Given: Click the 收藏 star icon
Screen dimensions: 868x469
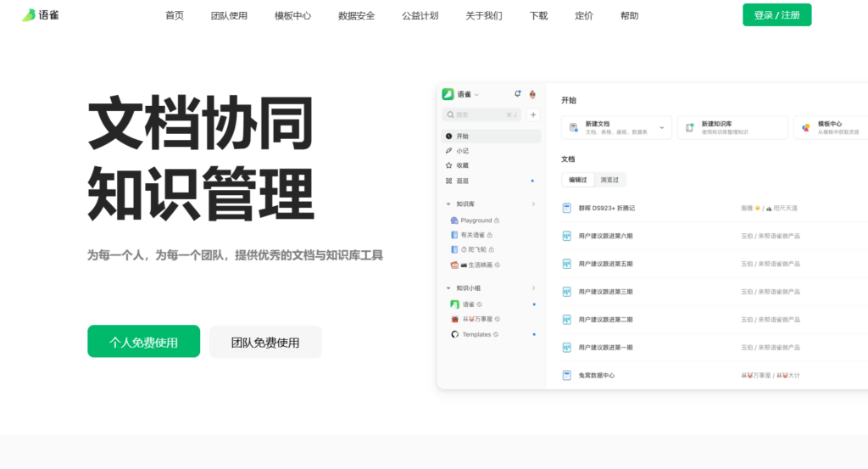Looking at the screenshot, I should pos(448,165).
